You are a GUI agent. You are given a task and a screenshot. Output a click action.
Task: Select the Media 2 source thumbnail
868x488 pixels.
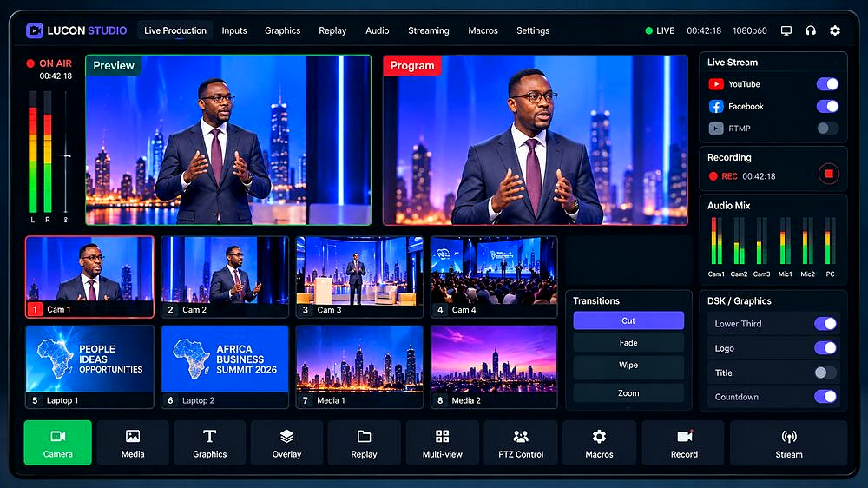[495, 366]
